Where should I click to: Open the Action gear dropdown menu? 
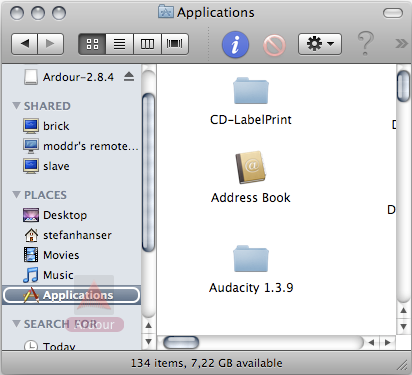coord(320,44)
